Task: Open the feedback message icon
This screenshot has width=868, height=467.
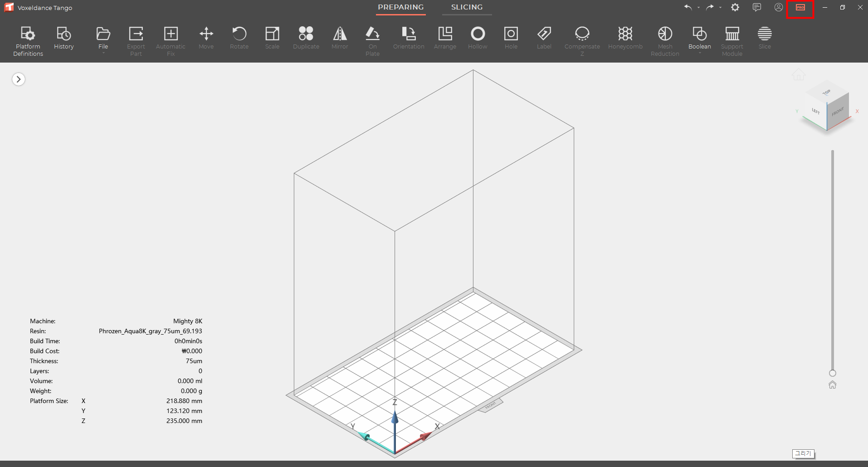Action: point(757,7)
